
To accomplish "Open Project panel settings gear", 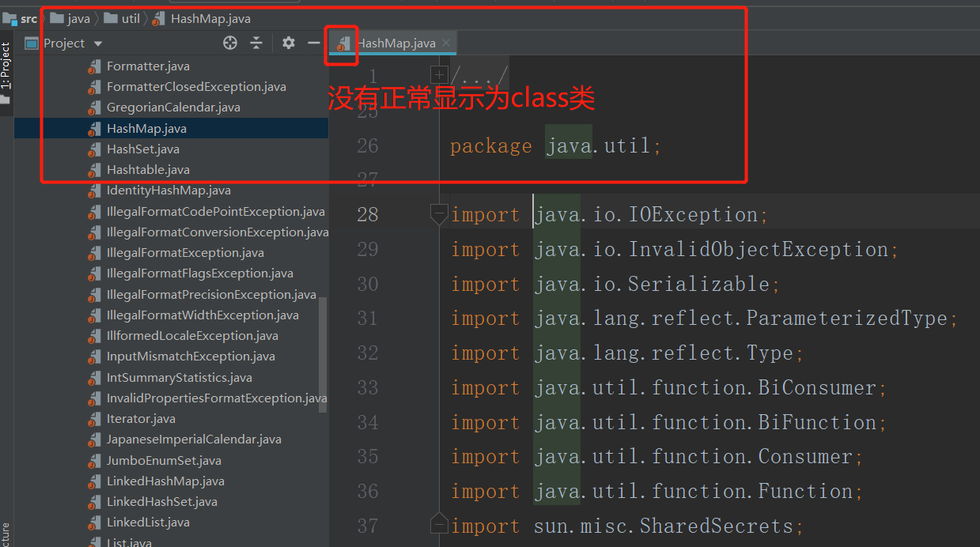I will point(289,43).
